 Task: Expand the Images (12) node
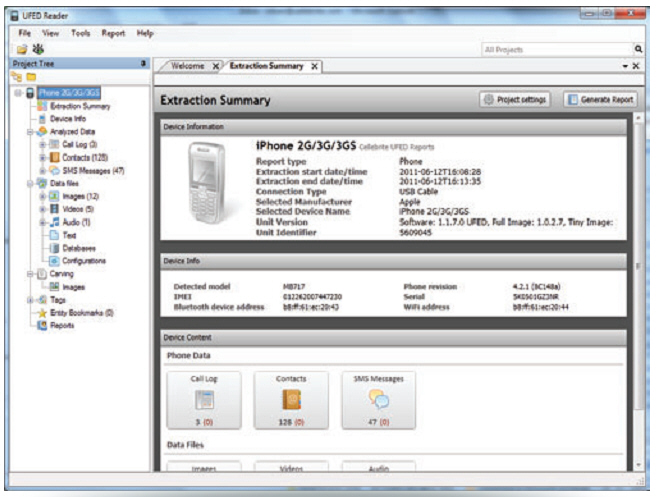[43, 196]
